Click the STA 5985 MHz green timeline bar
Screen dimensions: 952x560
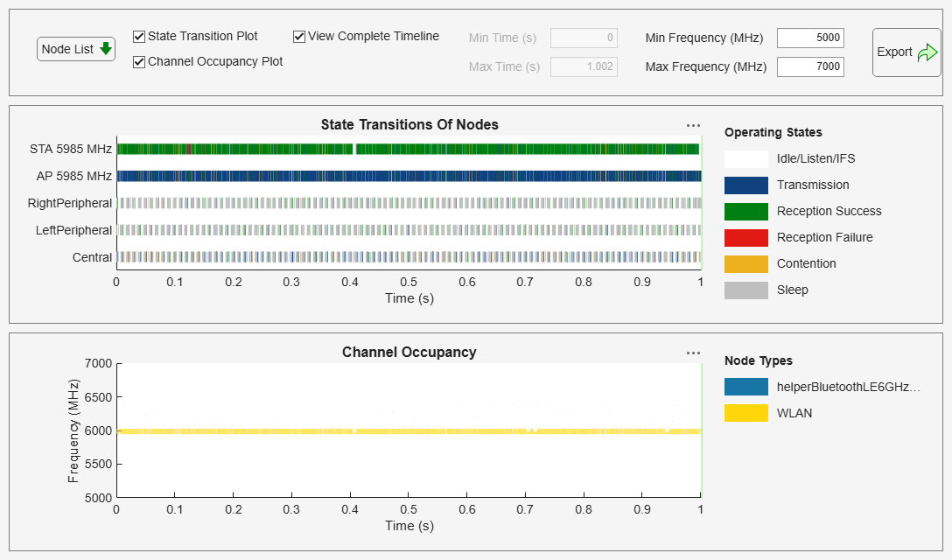coord(408,149)
